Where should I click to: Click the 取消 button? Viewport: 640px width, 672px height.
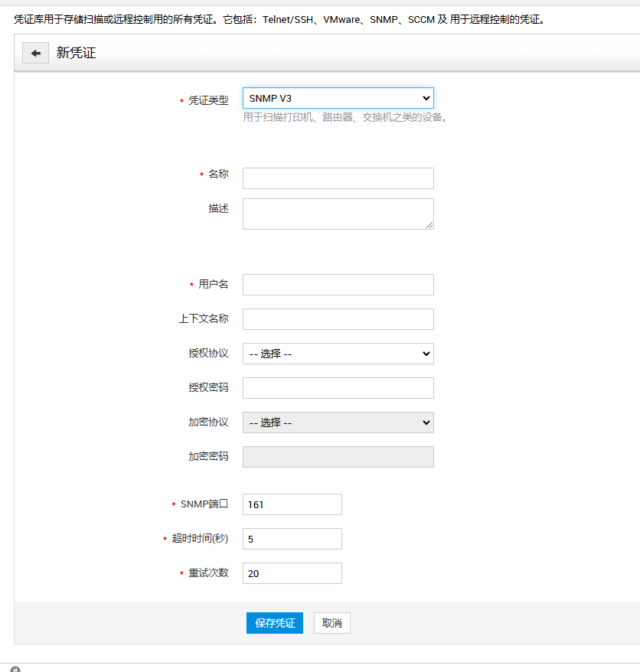coord(331,623)
